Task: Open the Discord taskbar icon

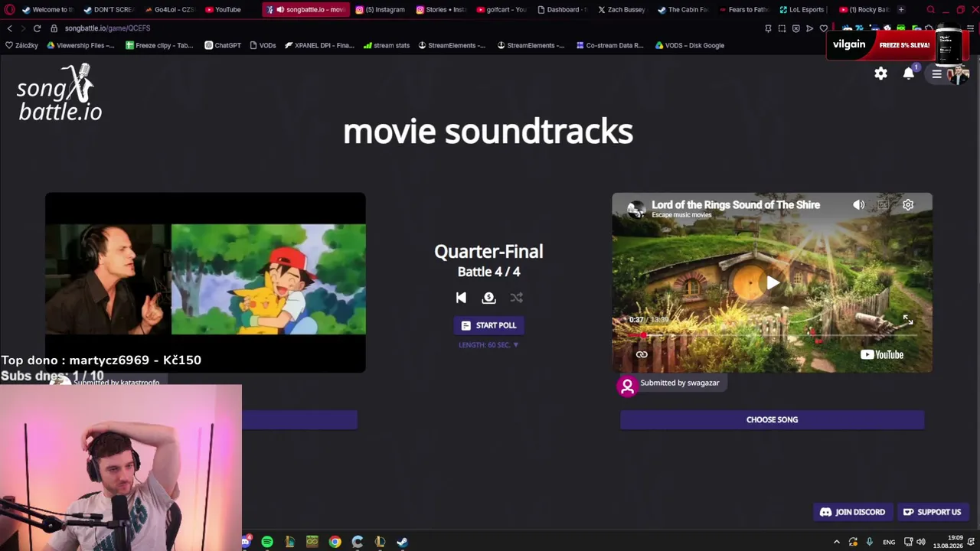Action: pos(246,542)
